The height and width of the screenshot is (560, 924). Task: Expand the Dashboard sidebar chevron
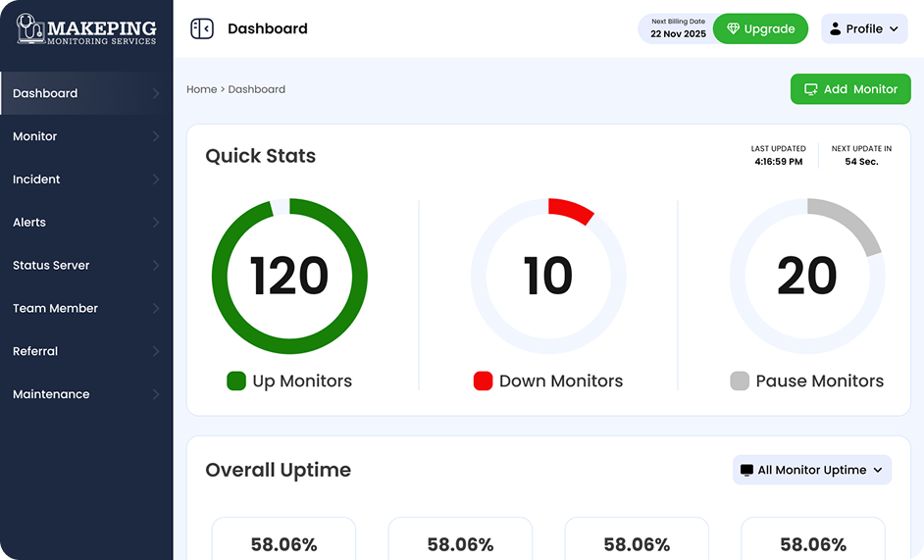coord(156,93)
